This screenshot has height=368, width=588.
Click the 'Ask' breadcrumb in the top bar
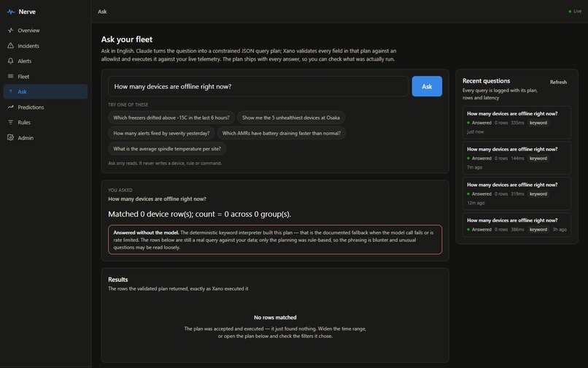click(102, 12)
